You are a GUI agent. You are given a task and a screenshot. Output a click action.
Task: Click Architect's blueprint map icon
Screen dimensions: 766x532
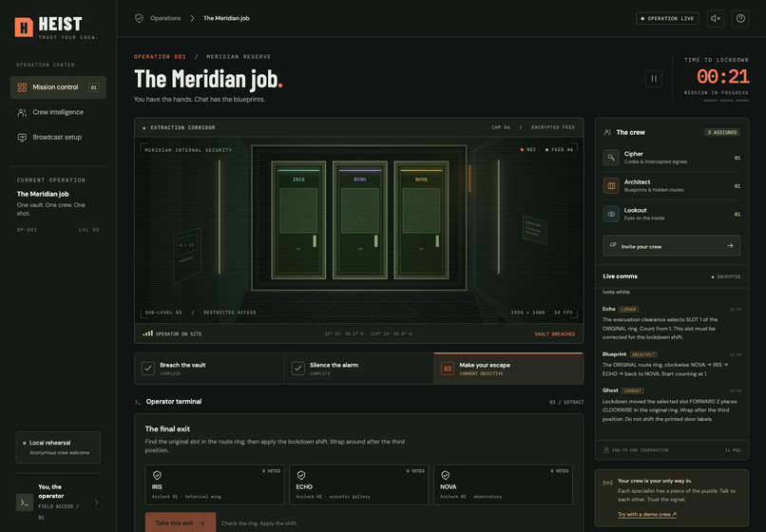(x=611, y=186)
